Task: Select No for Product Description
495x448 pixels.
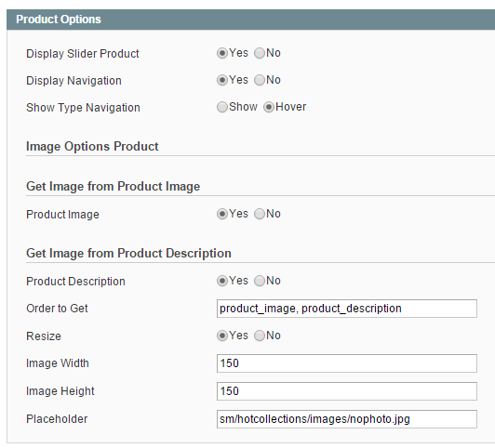Action: click(x=260, y=281)
